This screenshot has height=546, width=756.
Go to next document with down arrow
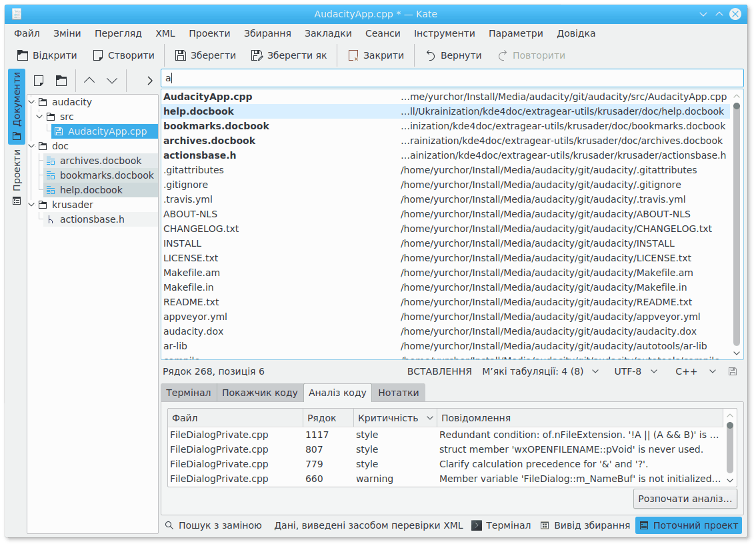click(112, 81)
